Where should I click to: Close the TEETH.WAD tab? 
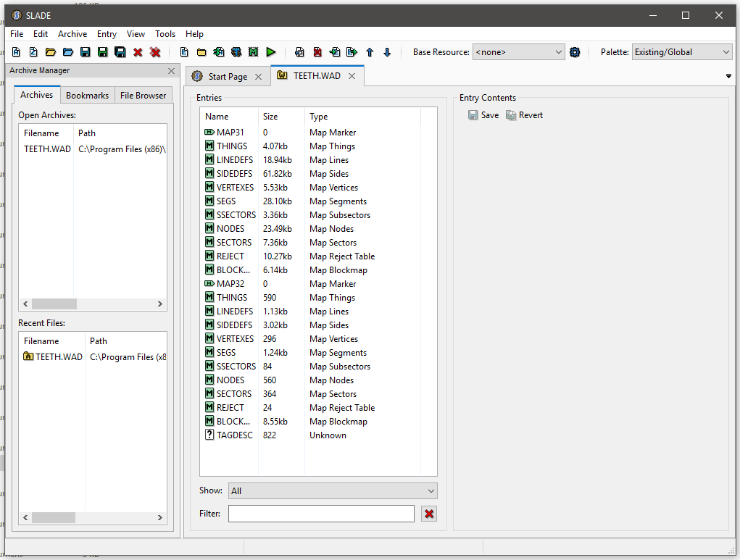point(352,76)
